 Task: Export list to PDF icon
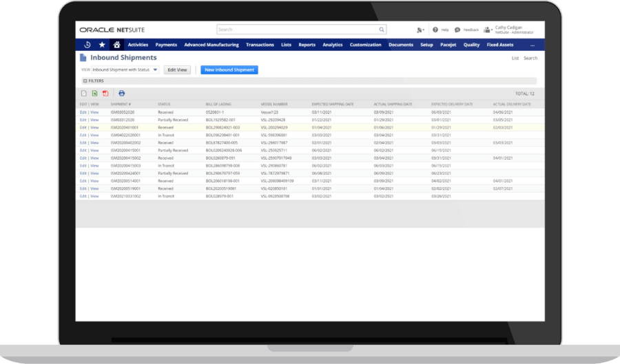(x=105, y=94)
